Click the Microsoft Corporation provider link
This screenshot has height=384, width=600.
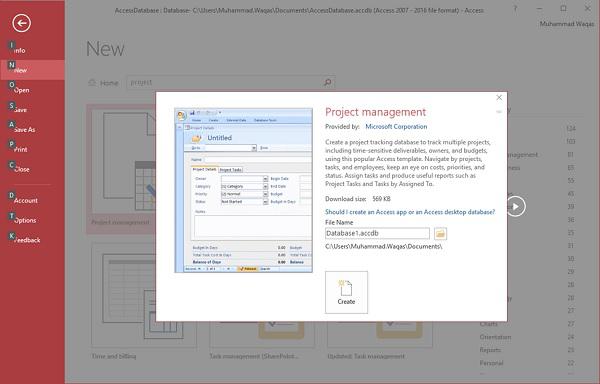tap(396, 127)
